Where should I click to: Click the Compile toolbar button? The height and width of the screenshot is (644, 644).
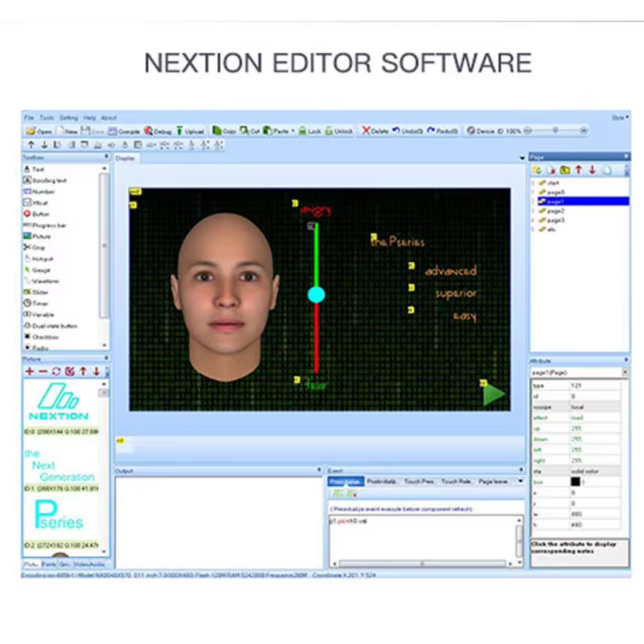[x=125, y=131]
